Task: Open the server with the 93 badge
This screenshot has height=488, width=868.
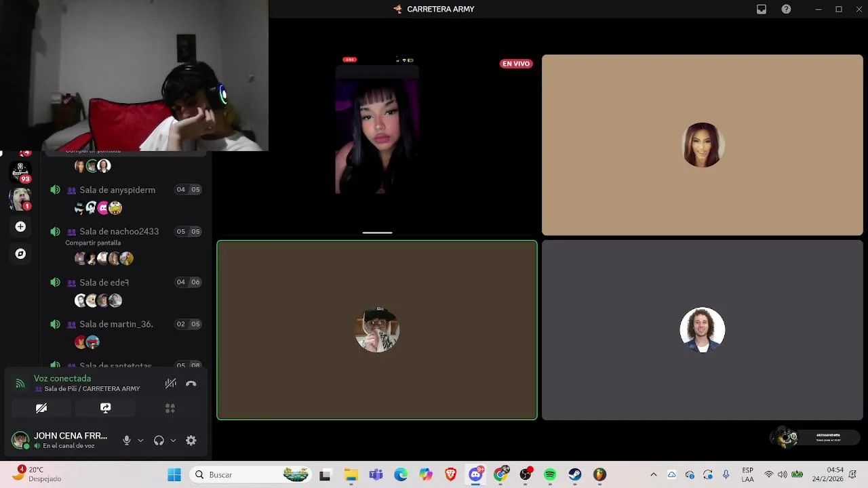Action: [x=20, y=171]
